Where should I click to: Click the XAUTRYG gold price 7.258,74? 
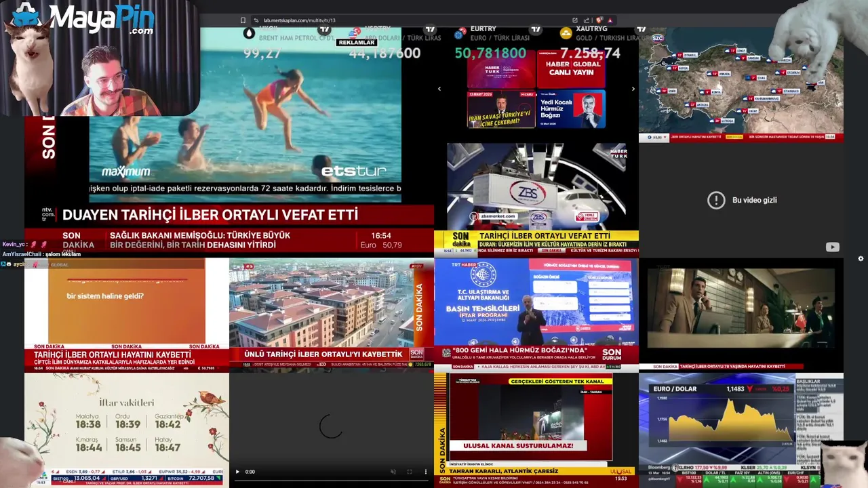591,54
